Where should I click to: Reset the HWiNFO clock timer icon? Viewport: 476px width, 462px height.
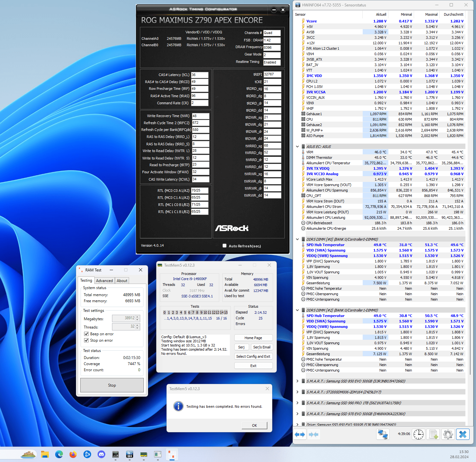tap(419, 434)
